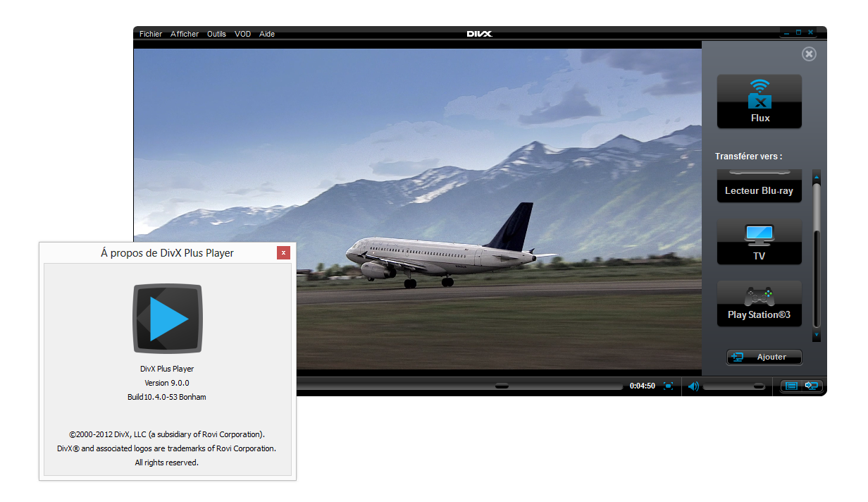The width and height of the screenshot is (868, 502).
Task: Open the Outils menu
Action: 216,34
